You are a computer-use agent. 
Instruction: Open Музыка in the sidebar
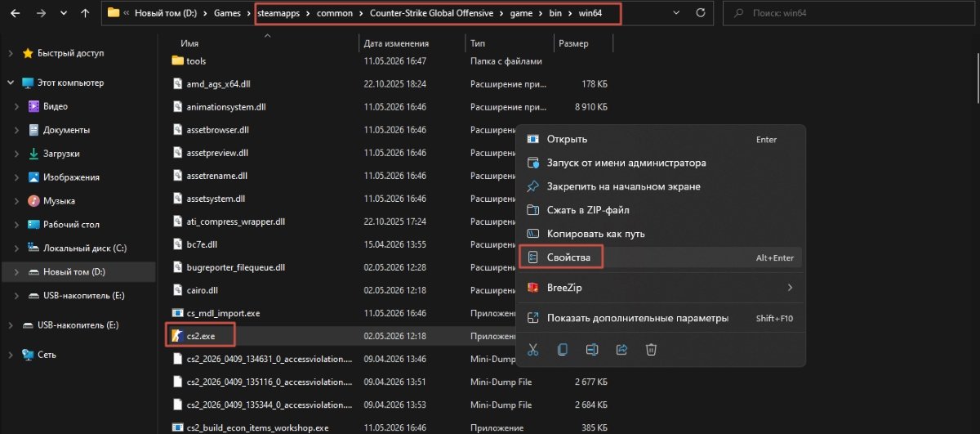point(59,201)
